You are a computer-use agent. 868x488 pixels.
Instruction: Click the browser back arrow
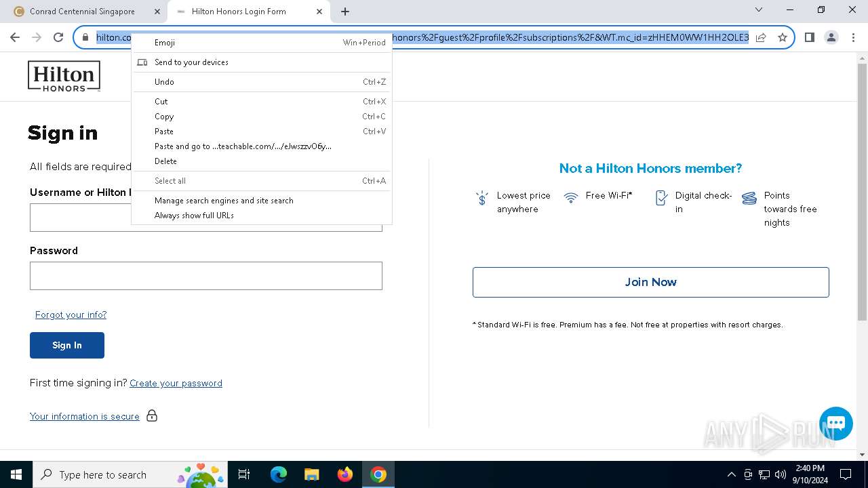coord(15,37)
